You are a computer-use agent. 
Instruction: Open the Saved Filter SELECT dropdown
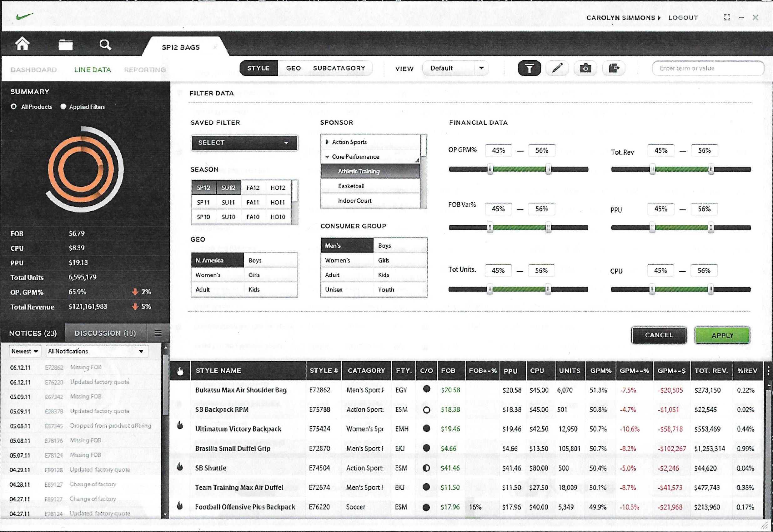(244, 143)
